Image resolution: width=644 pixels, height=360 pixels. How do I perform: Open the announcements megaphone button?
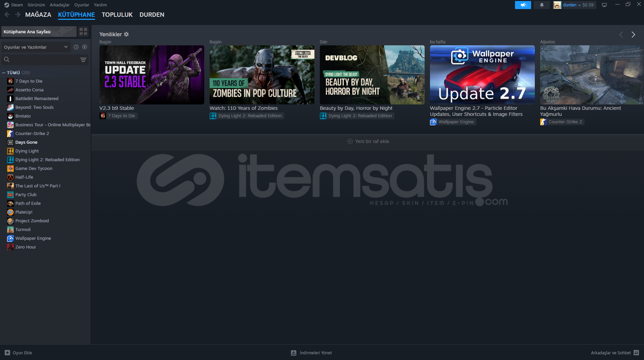(523, 5)
